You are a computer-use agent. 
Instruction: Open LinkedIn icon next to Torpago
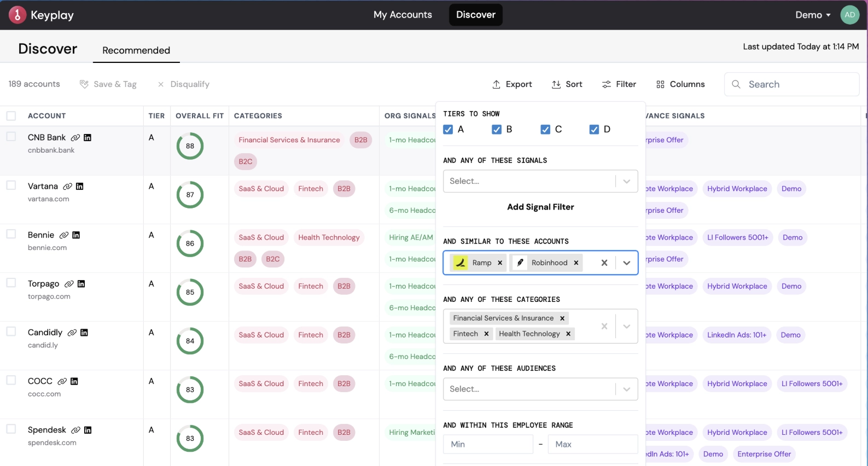point(81,284)
